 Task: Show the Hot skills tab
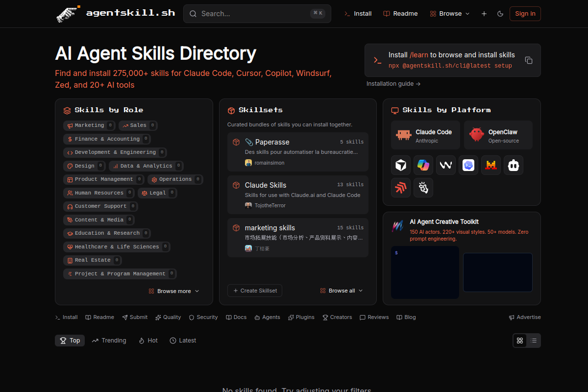148,341
